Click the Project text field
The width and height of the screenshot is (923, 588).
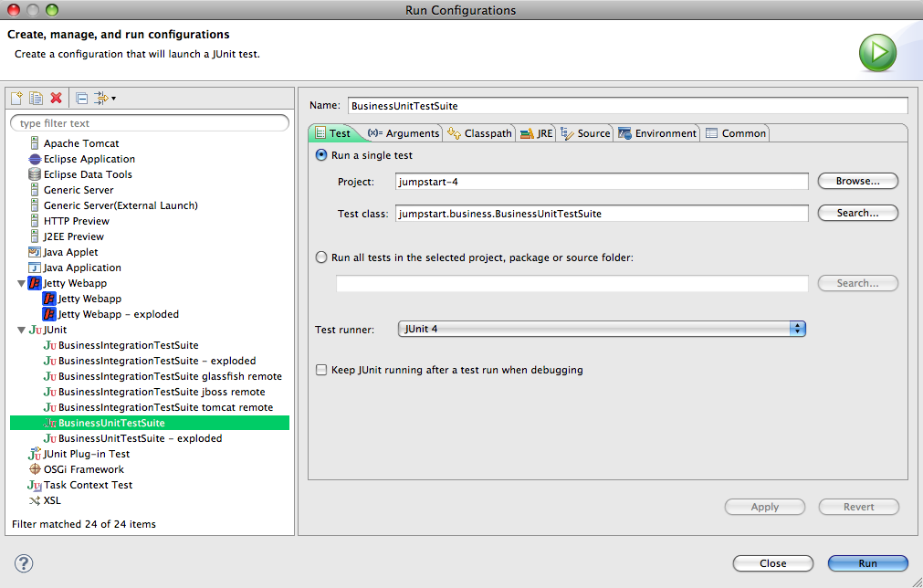602,182
